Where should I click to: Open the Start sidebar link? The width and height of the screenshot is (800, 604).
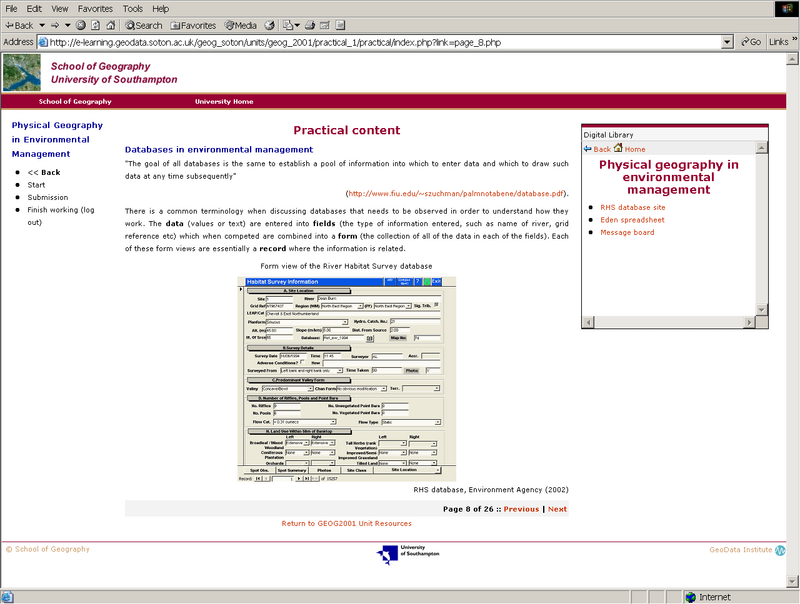pos(36,185)
